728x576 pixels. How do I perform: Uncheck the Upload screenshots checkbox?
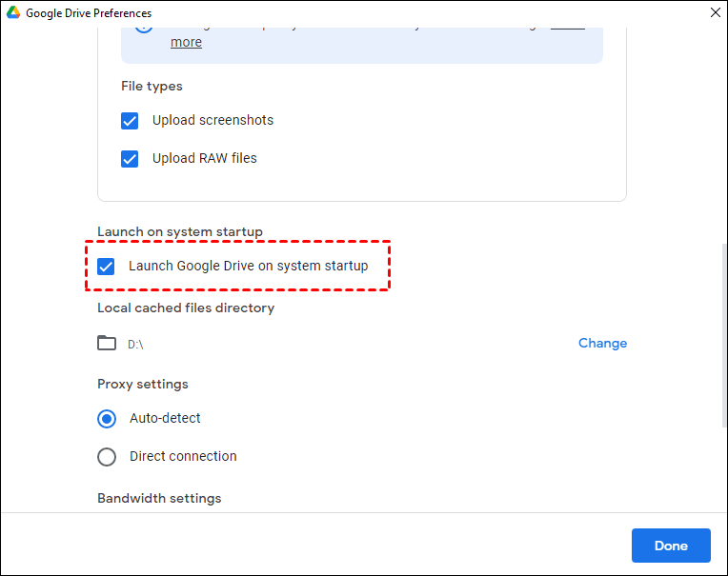click(131, 121)
